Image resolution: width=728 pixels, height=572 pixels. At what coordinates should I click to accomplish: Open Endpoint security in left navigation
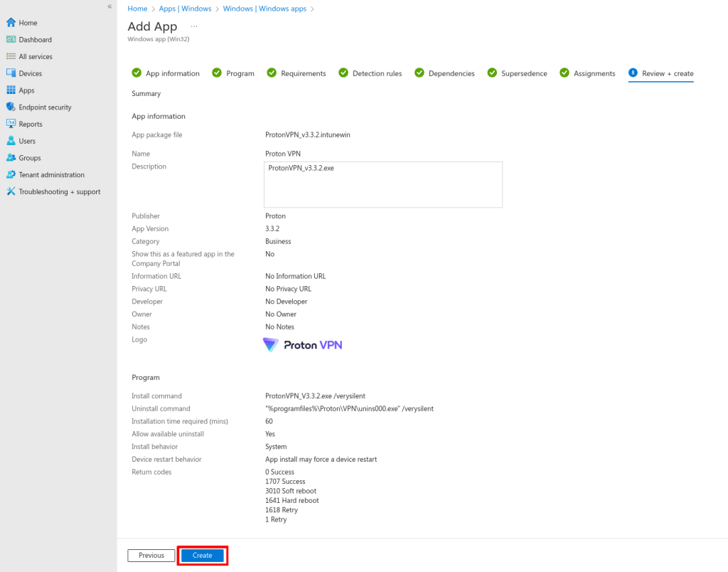pos(45,107)
